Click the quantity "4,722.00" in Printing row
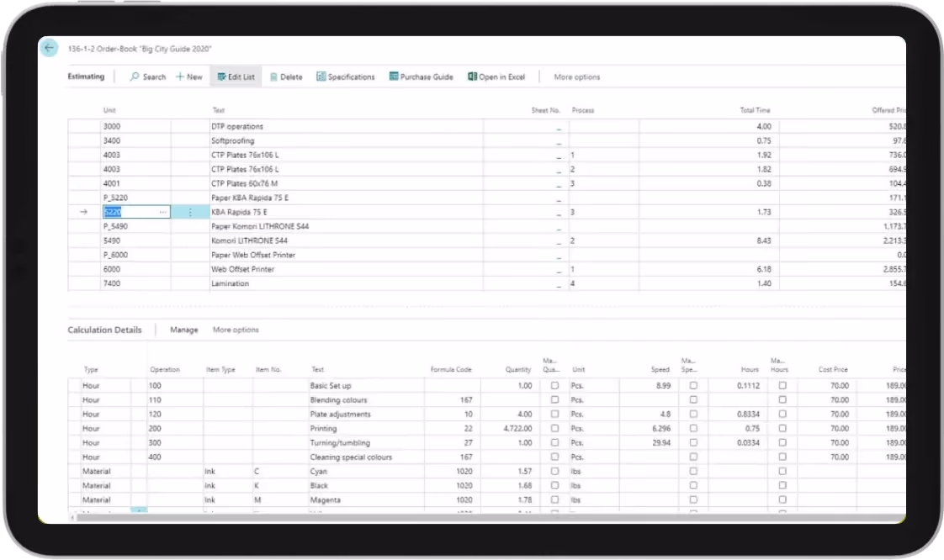 pos(517,429)
